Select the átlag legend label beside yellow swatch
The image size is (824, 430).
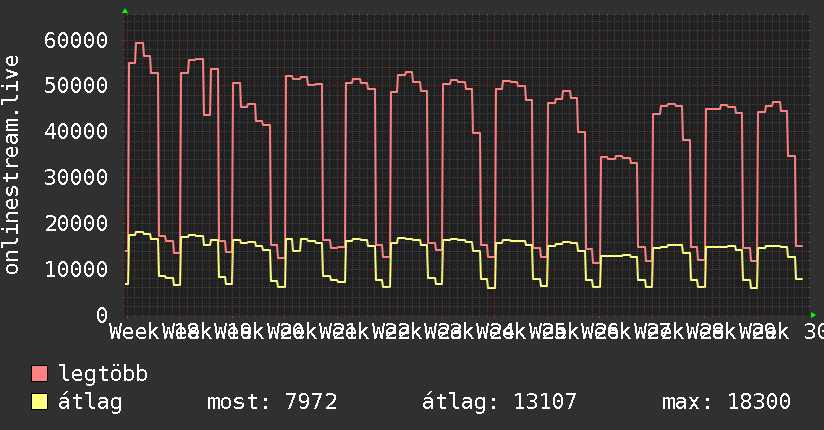[90, 402]
